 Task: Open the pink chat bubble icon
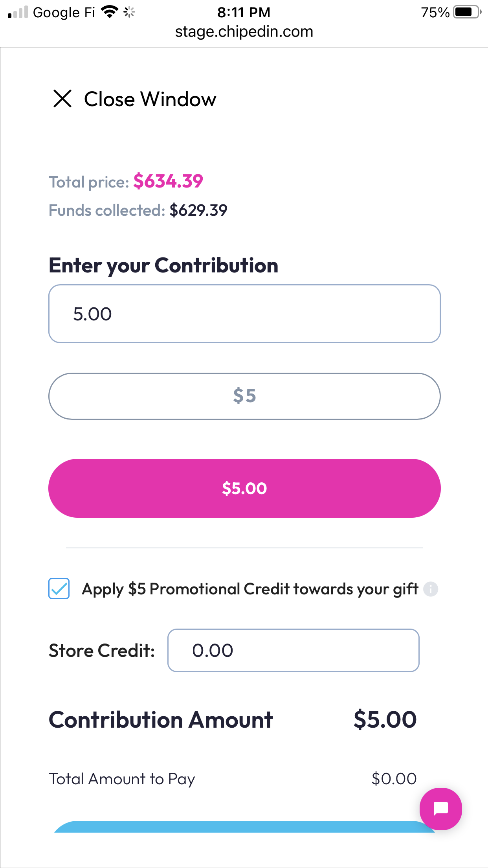(441, 809)
